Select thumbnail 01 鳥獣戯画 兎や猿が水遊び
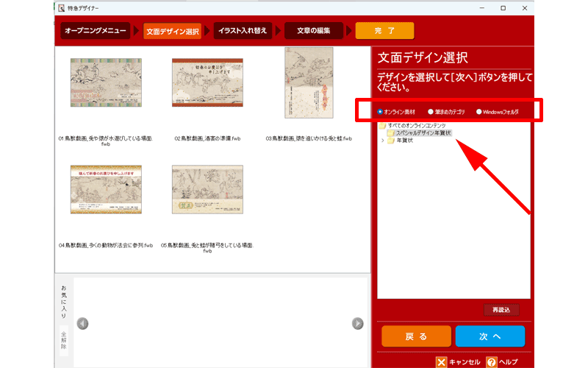The height and width of the screenshot is (368, 588). [x=106, y=82]
